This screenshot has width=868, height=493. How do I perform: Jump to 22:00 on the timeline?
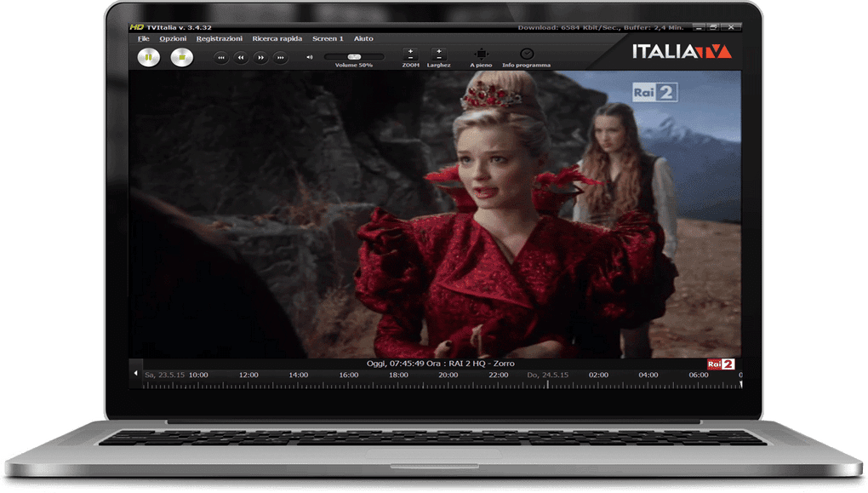499,375
